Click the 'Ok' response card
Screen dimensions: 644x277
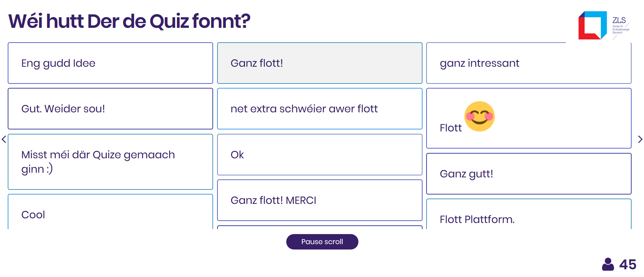(x=319, y=155)
